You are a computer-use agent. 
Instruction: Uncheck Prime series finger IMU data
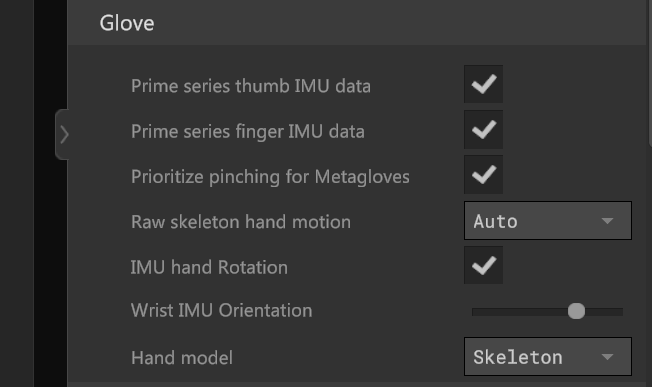[x=483, y=129]
